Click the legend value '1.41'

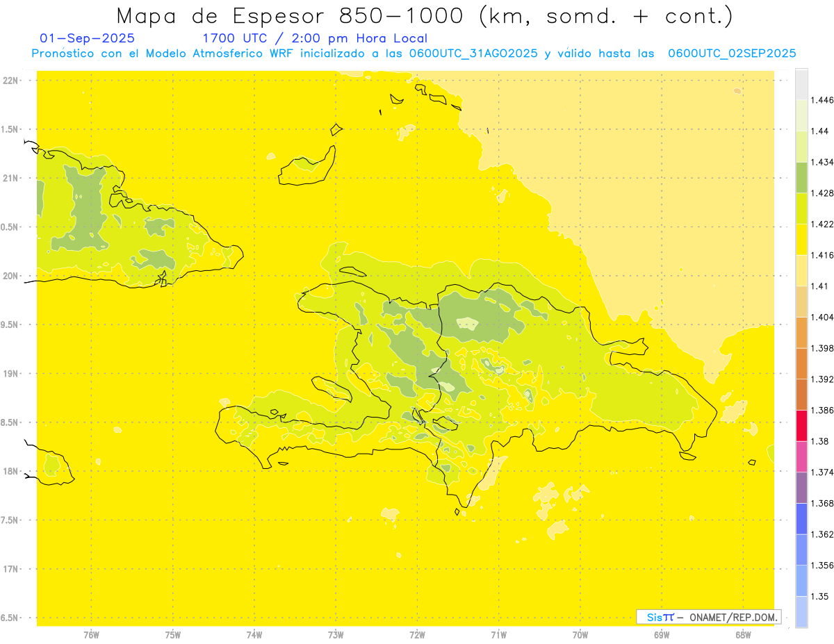(x=821, y=286)
